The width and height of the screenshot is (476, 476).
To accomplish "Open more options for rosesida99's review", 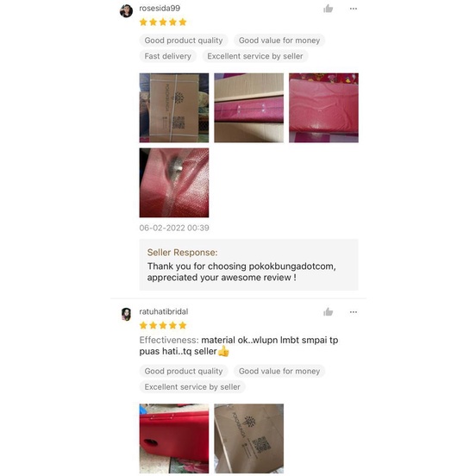I will 353,9.
